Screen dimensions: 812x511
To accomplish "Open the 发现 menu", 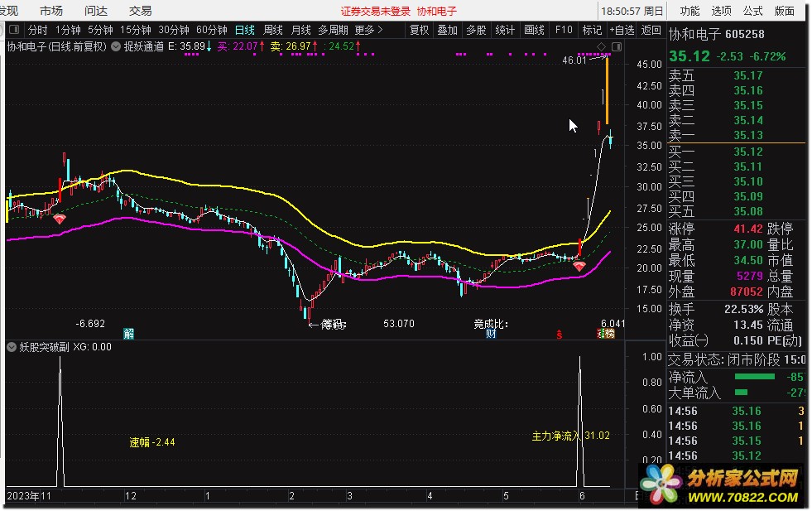I will click(9, 11).
